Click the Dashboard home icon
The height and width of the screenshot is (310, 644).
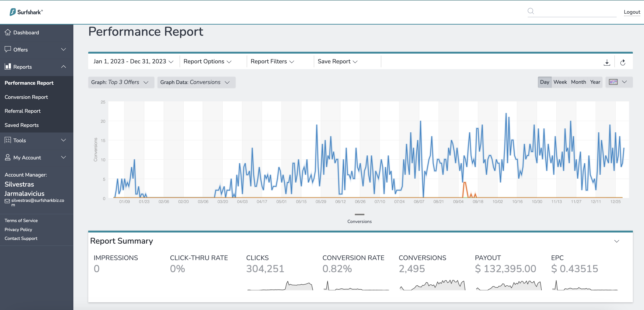8,32
